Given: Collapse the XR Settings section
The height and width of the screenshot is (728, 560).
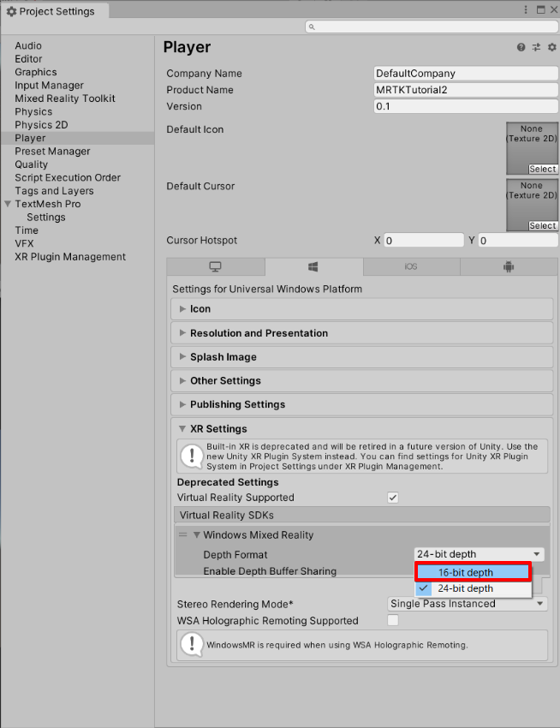Looking at the screenshot, I should click(x=182, y=428).
